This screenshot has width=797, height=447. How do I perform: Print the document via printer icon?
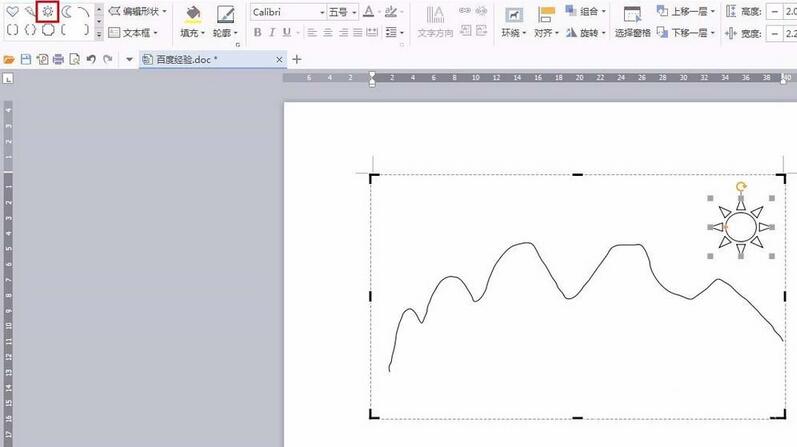pyautogui.click(x=58, y=59)
